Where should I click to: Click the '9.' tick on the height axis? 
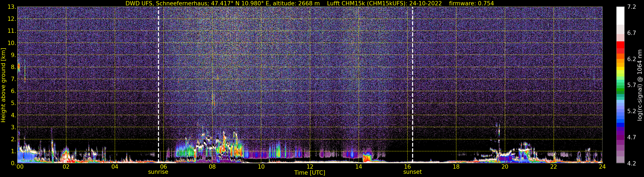[x=13, y=55]
